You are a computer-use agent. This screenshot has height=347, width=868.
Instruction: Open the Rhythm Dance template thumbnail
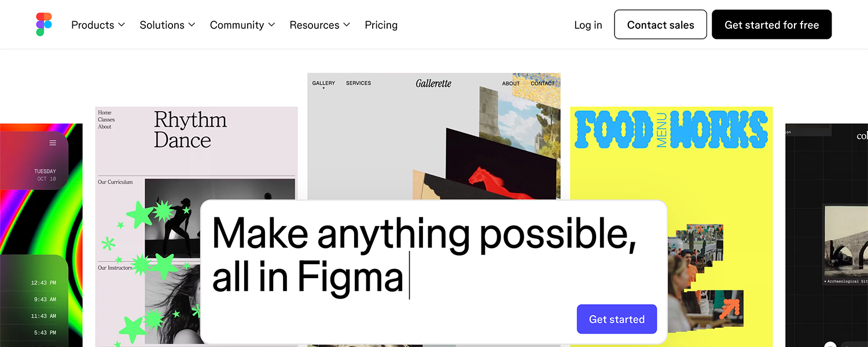(x=196, y=226)
